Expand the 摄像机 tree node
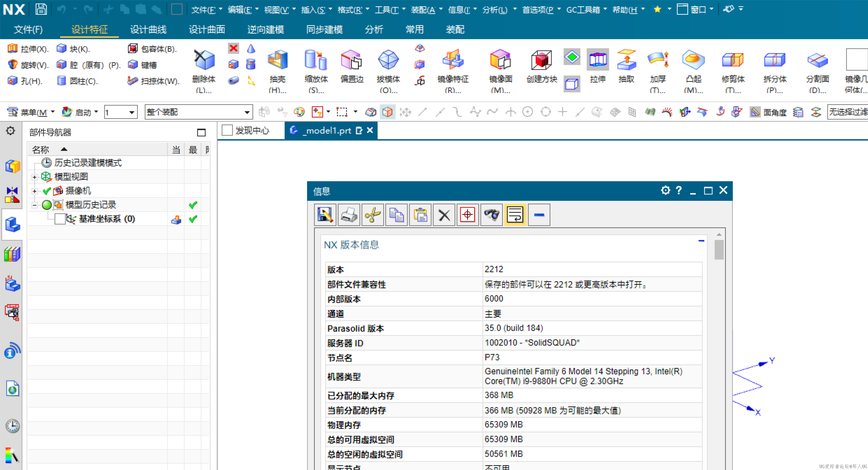The image size is (868, 470). click(x=34, y=191)
